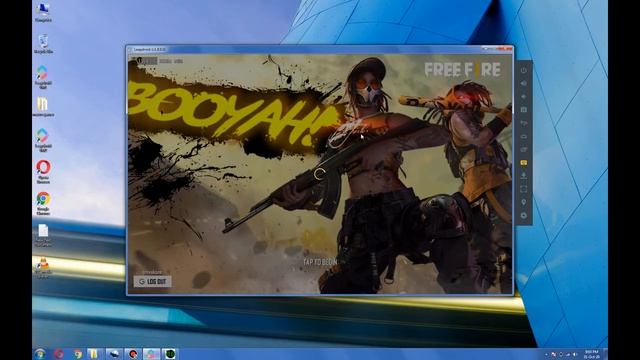
Task: Open the GPS location pin icon
Action: (x=524, y=202)
